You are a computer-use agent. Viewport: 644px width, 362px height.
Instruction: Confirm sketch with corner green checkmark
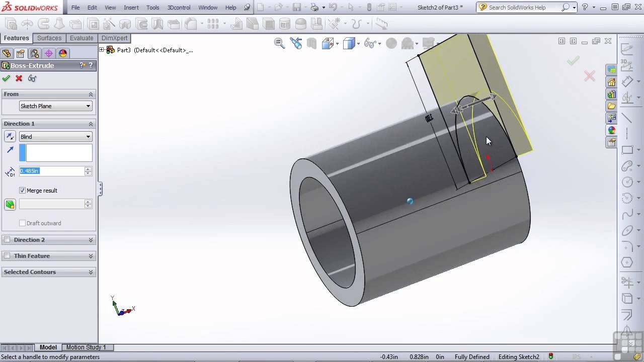(573, 61)
